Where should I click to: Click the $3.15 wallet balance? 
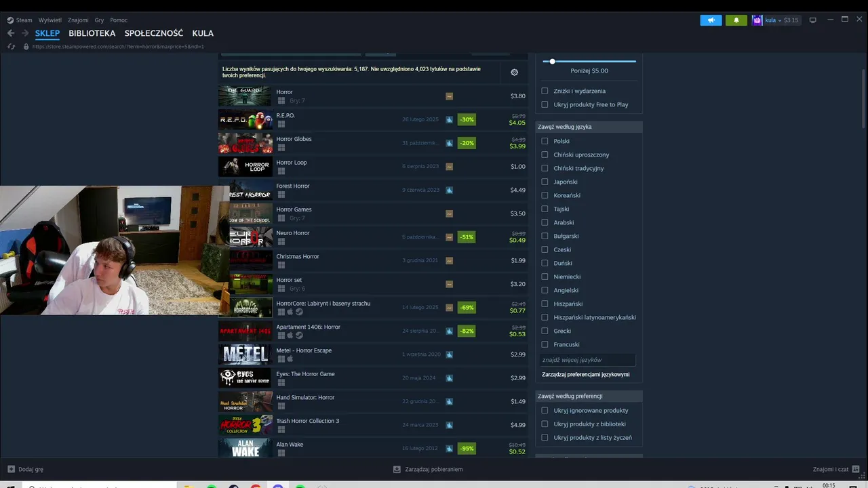[791, 20]
